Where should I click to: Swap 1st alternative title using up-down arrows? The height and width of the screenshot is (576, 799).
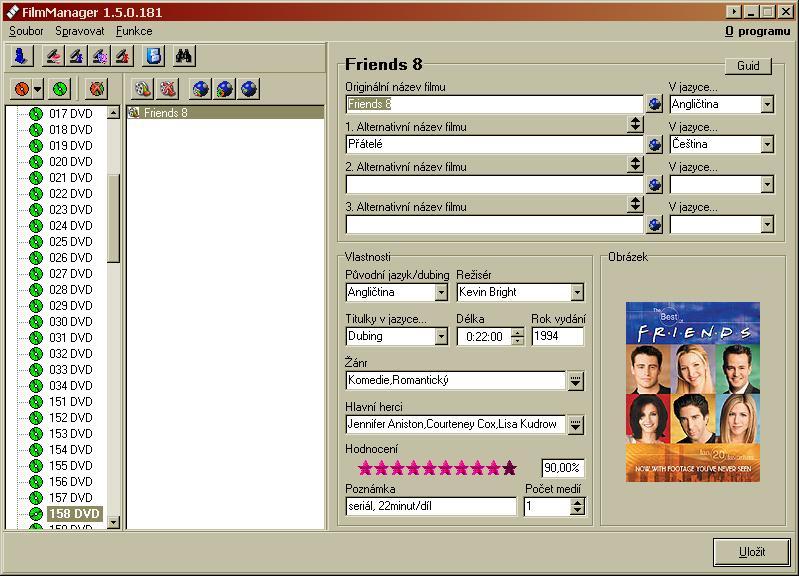pos(635,125)
